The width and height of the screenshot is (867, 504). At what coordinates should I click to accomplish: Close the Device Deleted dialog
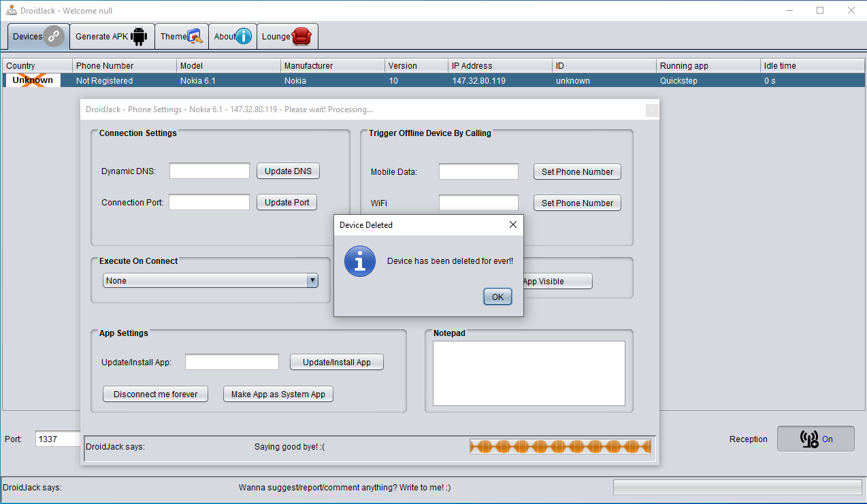point(513,224)
